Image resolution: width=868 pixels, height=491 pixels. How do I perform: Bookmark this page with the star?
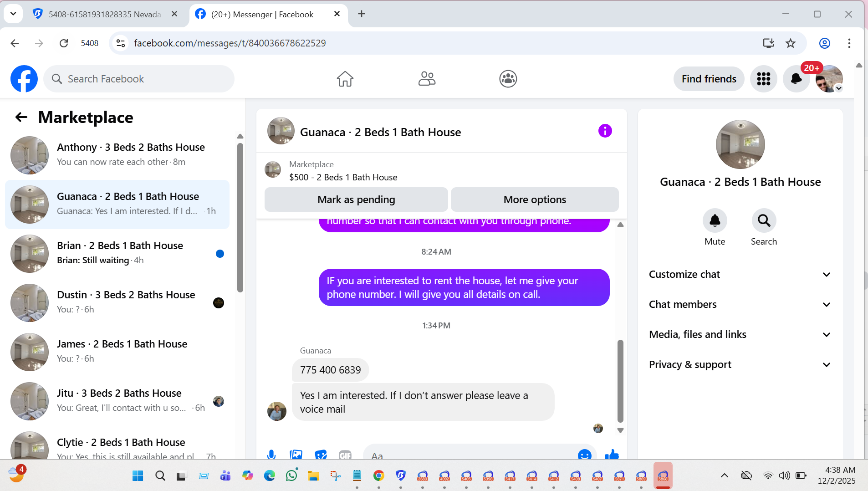pyautogui.click(x=791, y=43)
